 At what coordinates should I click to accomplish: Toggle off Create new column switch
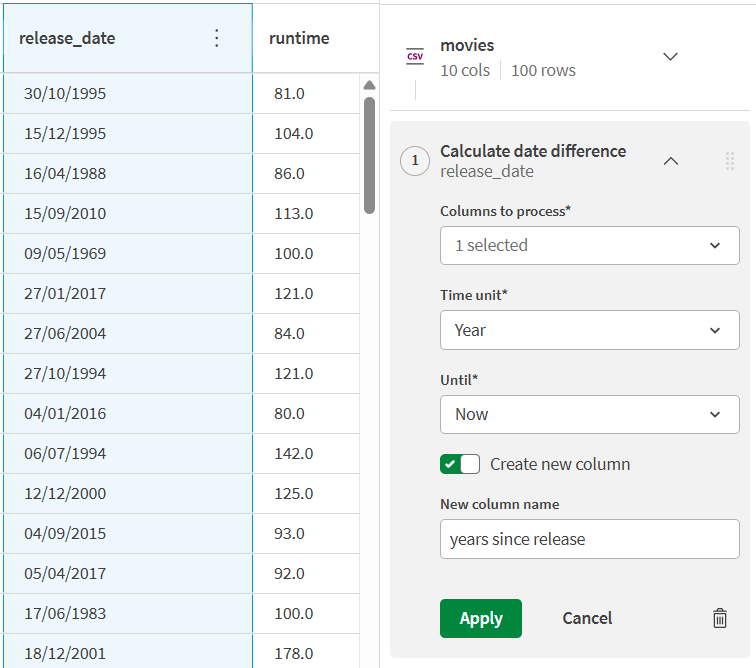460,464
